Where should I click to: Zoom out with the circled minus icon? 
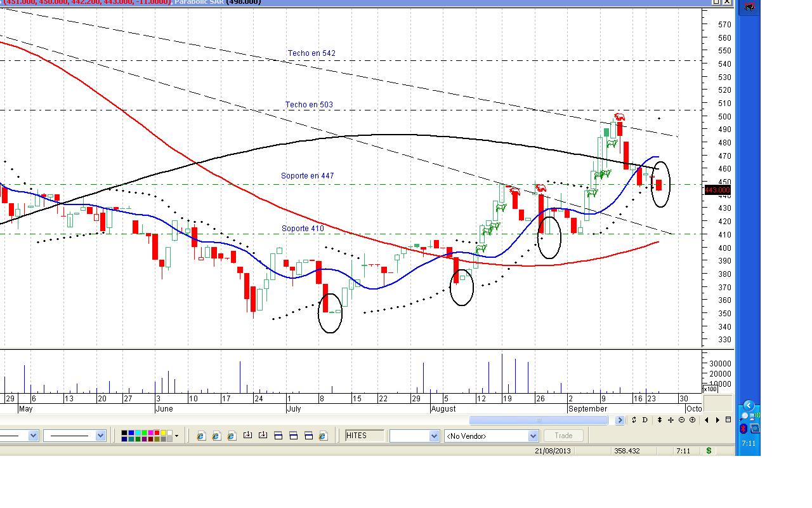coord(681,420)
